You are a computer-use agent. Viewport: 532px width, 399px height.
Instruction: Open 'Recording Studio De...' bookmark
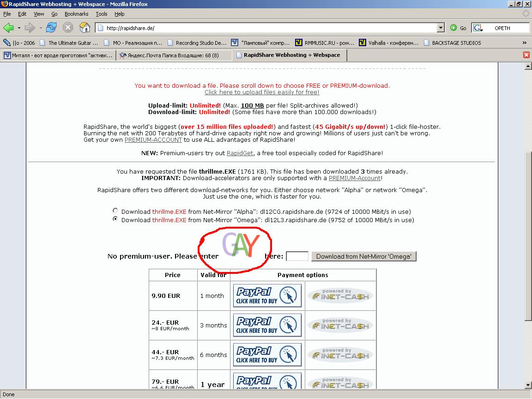pyautogui.click(x=196, y=43)
